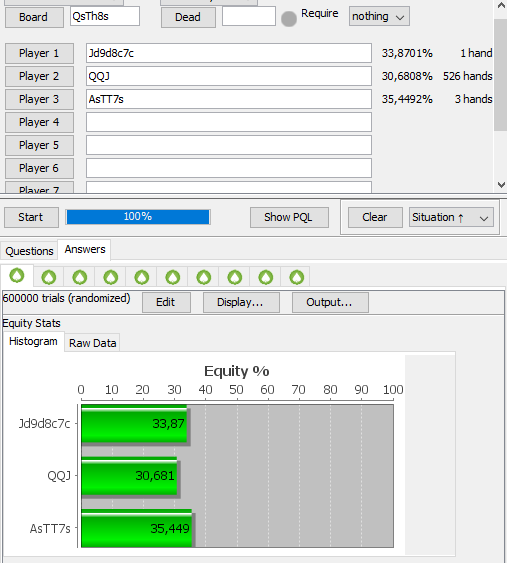
Task: Open the Output... options
Action: pos(330,302)
